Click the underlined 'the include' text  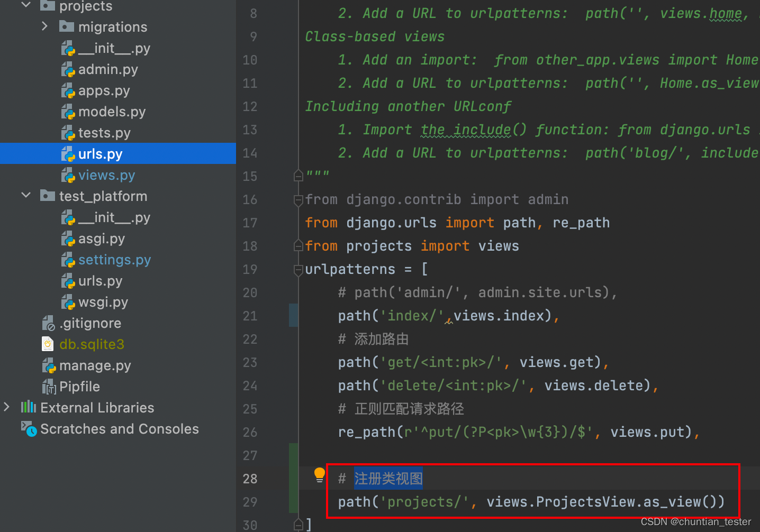[465, 130]
